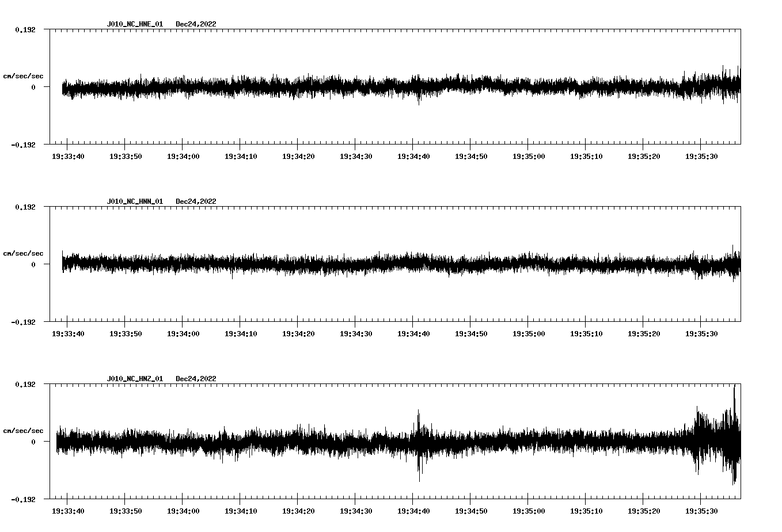The height and width of the screenshot is (532, 782).
Task: Select the Dec24,2022 date on the middle trace
Action: pos(196,202)
